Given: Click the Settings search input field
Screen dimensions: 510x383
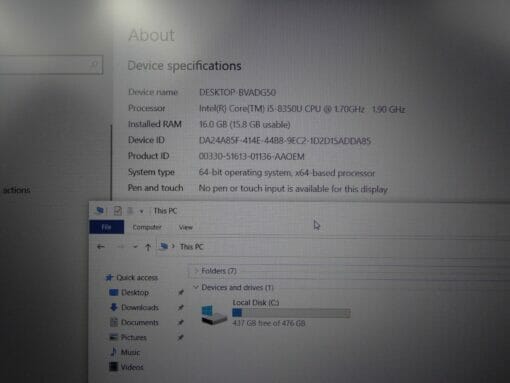Looking at the screenshot, I should (x=51, y=64).
